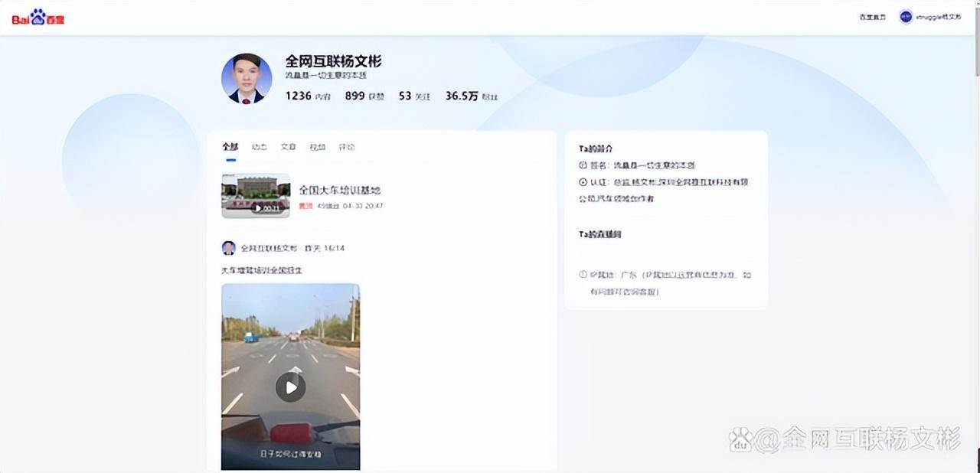
Task: Click the IP location info icon
Action: pyautogui.click(x=583, y=275)
